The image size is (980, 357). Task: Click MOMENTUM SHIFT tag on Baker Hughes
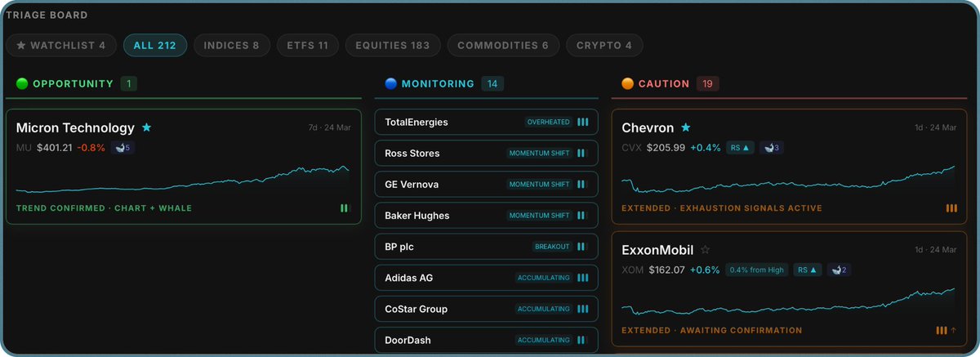point(539,215)
